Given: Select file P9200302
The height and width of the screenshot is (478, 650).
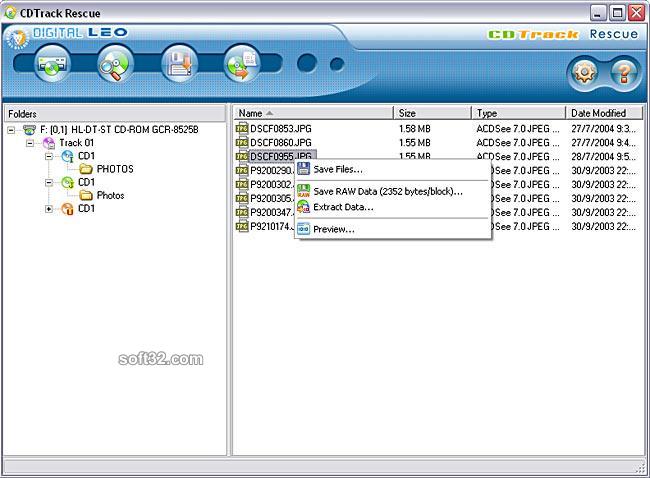Looking at the screenshot, I should click(x=272, y=184).
